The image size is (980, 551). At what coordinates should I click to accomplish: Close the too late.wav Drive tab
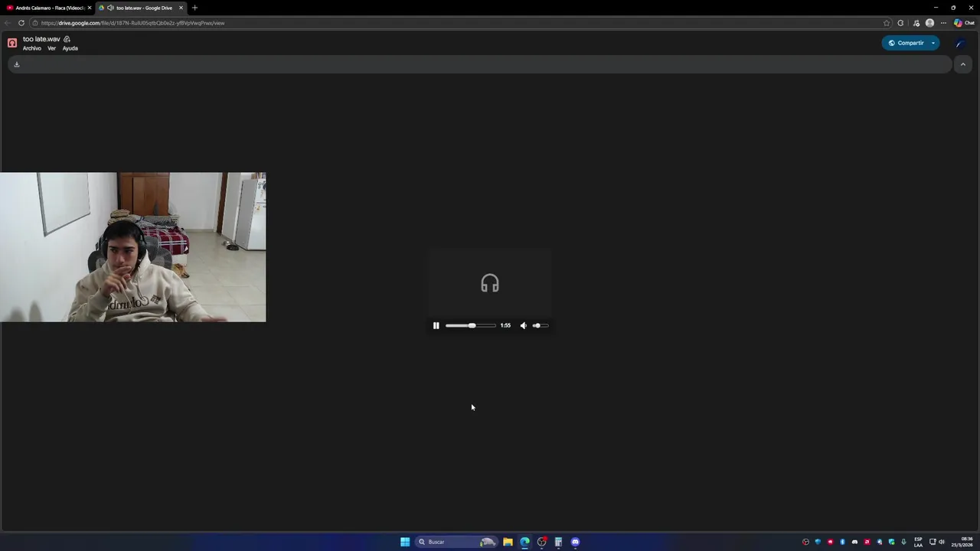tap(181, 8)
